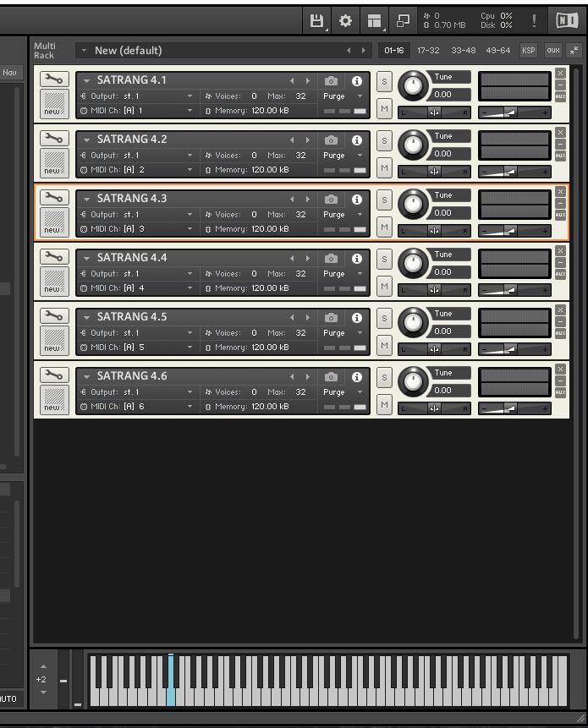Open the wrench editor for SATRANG 4.1

[x=54, y=79]
